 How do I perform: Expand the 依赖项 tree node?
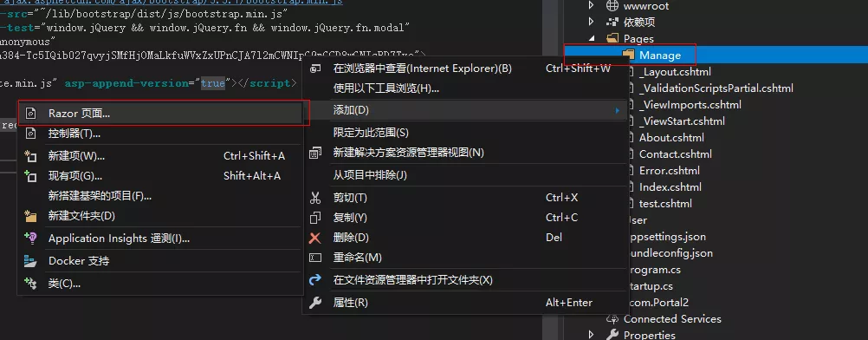tap(591, 22)
